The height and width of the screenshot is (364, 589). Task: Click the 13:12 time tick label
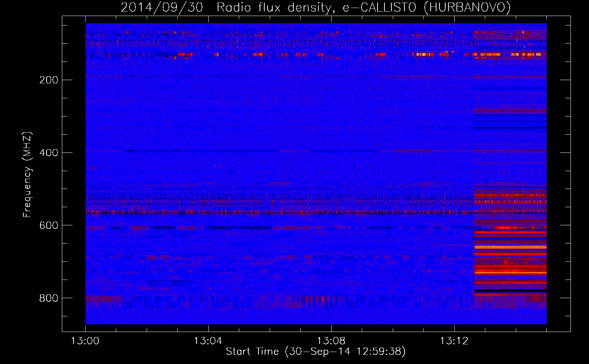pos(454,341)
